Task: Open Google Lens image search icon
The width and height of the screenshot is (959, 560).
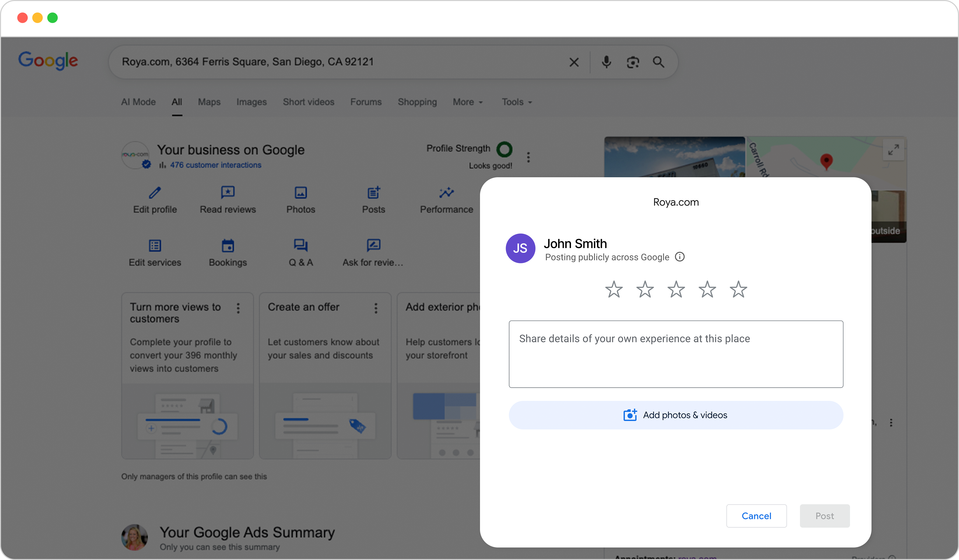Action: pyautogui.click(x=633, y=62)
